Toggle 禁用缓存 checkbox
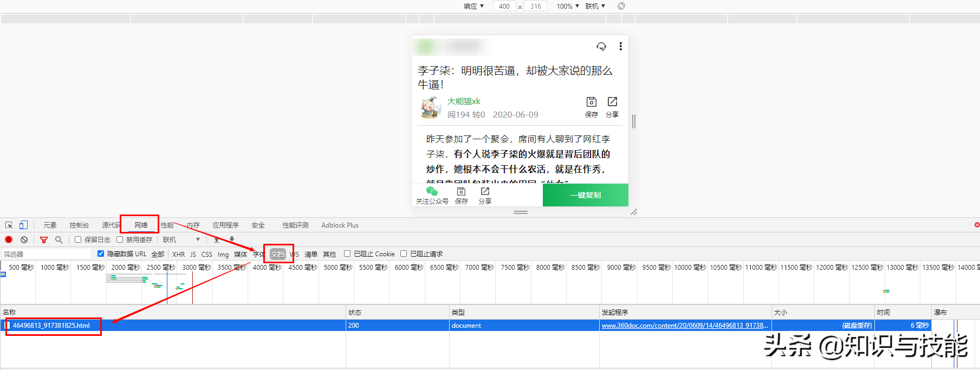The image size is (980, 370). [x=120, y=239]
